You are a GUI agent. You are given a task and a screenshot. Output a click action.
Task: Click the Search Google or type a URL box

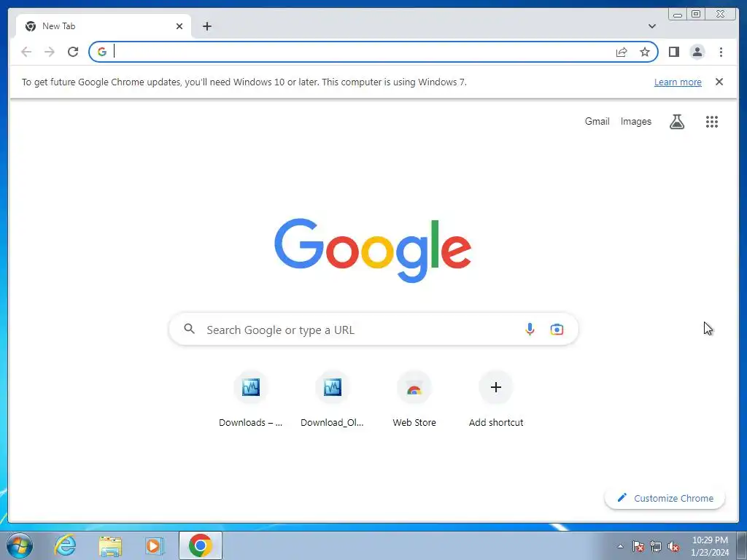373,329
